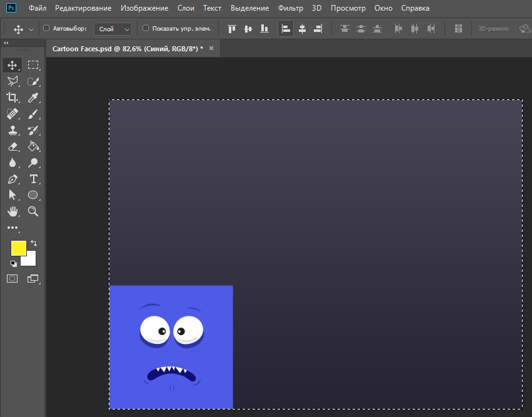The width and height of the screenshot is (532, 417).
Task: Select the Brush tool
Action: pyautogui.click(x=33, y=113)
